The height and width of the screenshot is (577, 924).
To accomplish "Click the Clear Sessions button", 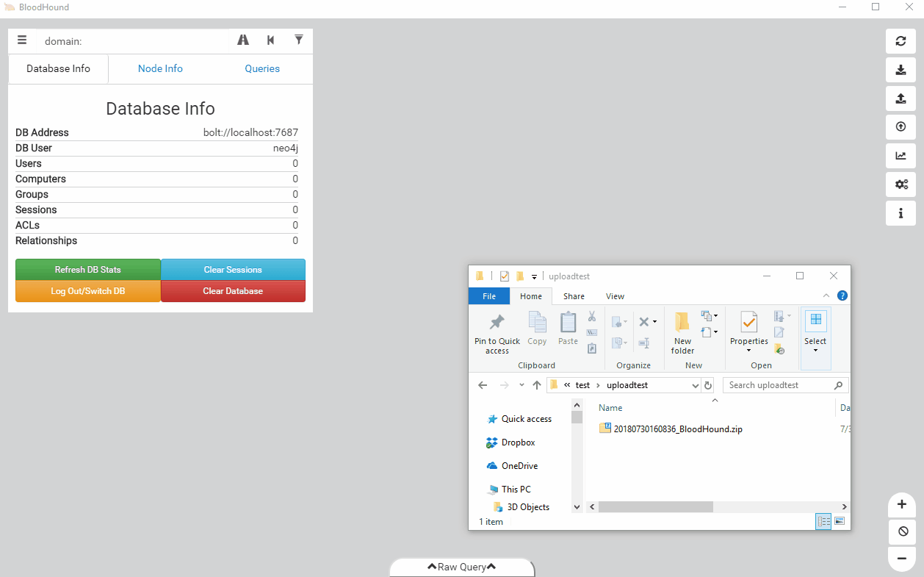I will 233,270.
